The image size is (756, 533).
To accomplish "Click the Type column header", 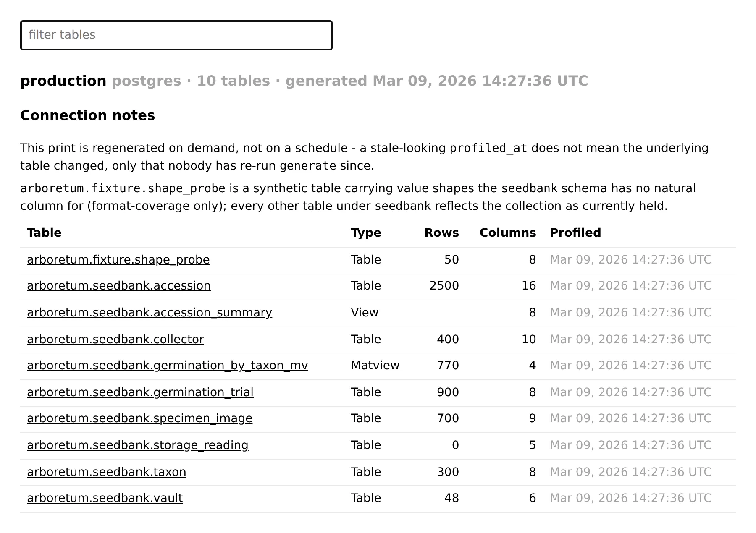I will coord(366,233).
